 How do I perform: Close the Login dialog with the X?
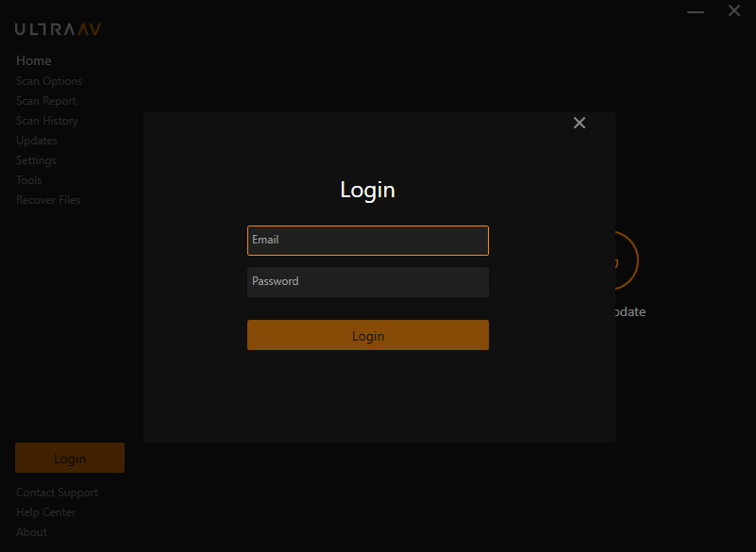pyautogui.click(x=580, y=123)
